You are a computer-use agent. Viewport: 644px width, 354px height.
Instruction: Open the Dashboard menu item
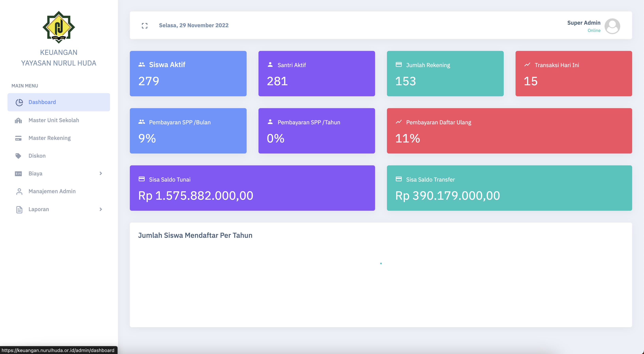pyautogui.click(x=42, y=102)
